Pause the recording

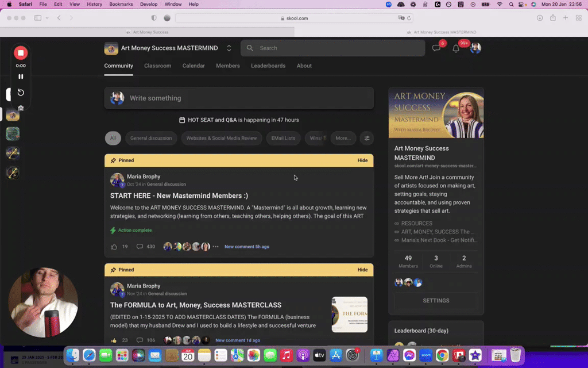point(21,76)
